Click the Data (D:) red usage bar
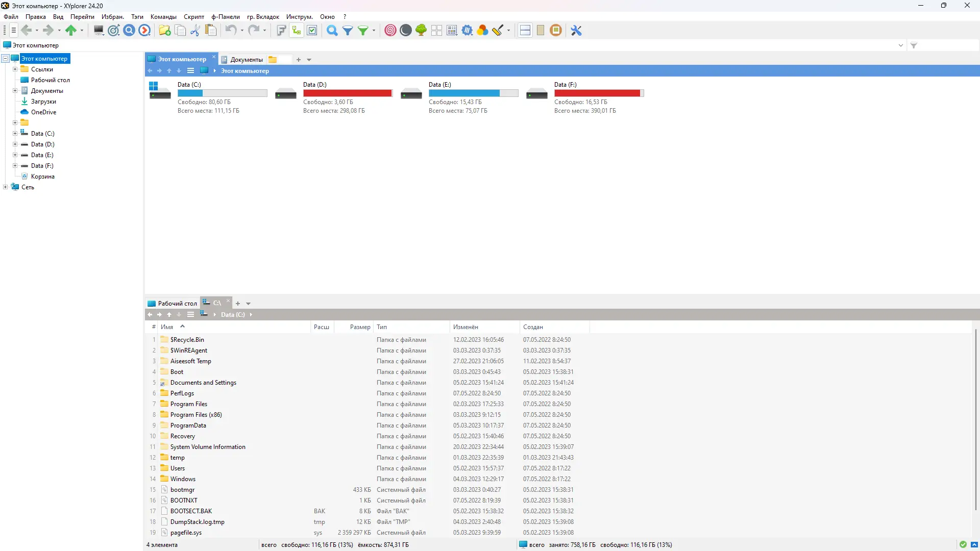 click(x=347, y=93)
